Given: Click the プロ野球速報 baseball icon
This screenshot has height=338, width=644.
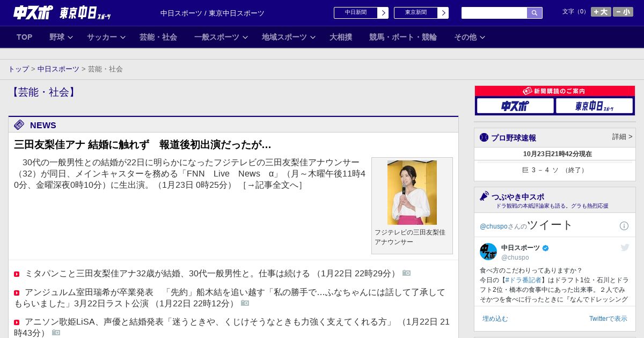Looking at the screenshot, I should coord(484,137).
